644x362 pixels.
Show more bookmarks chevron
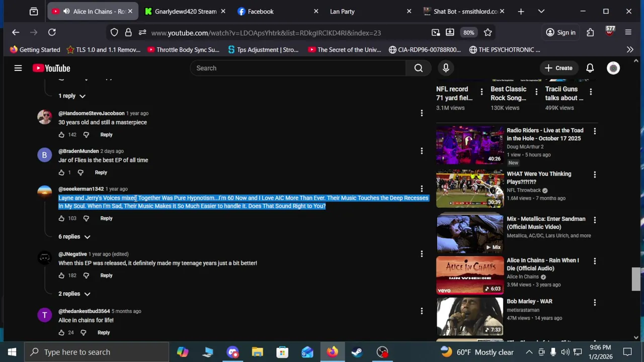[629, 49]
